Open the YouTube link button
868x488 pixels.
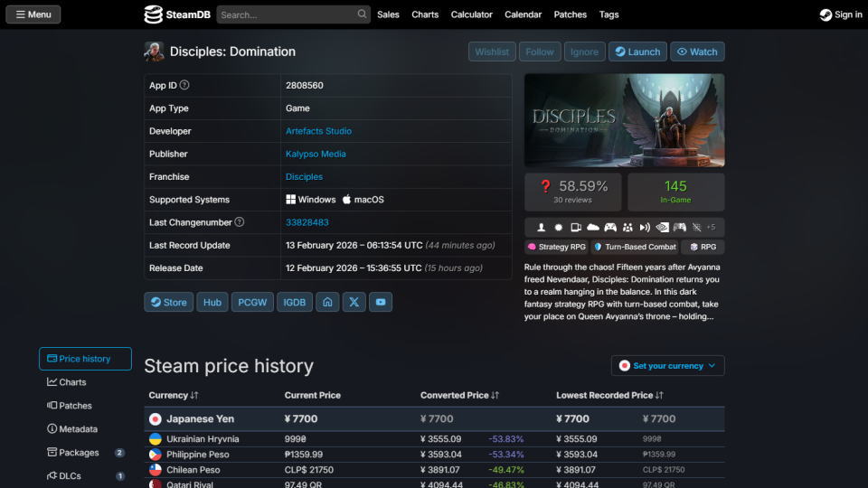(x=381, y=302)
